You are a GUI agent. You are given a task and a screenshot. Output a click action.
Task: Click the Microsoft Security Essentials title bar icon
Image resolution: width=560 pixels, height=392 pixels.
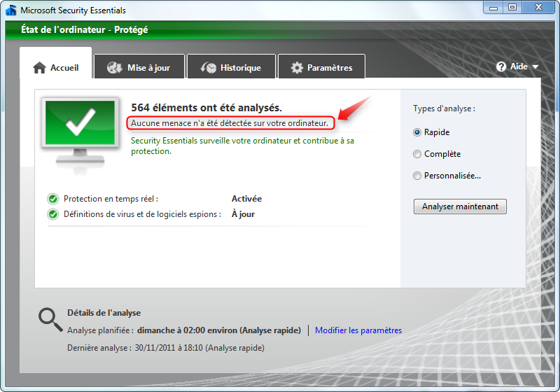(x=11, y=10)
